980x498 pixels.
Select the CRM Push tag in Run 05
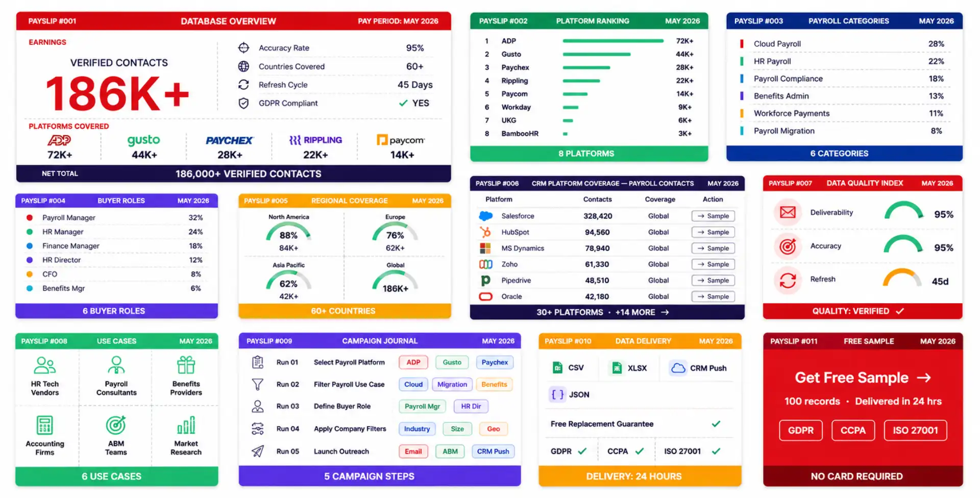[x=493, y=451]
